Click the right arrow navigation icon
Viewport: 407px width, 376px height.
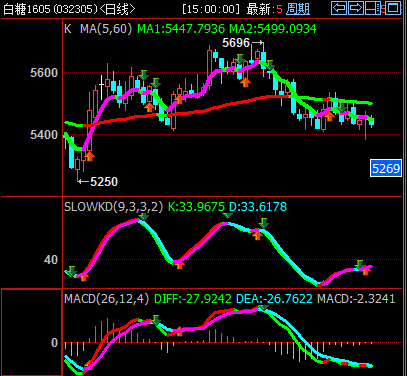[x=356, y=8]
